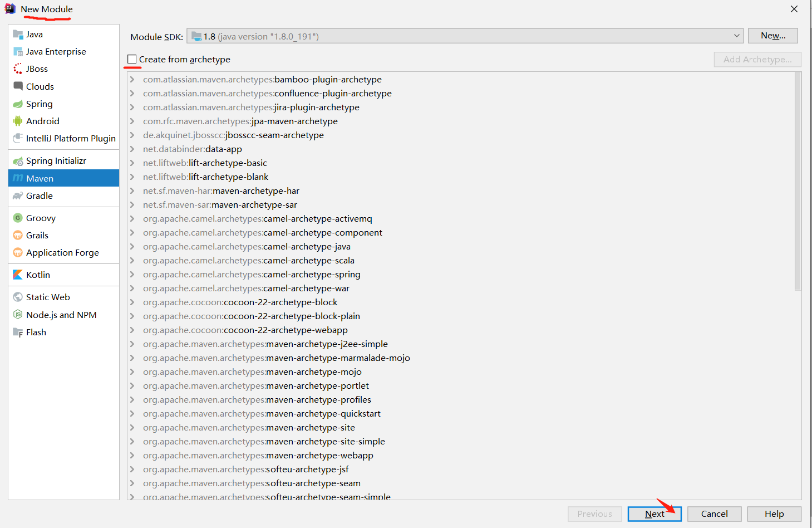The width and height of the screenshot is (812, 528).
Task: Select maven-archetype-portlet row
Action: [461, 386]
